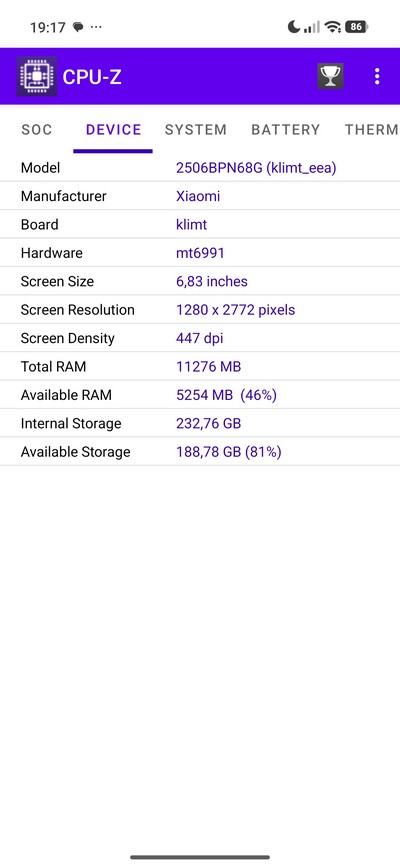Tap the Do Not Disturb moon icon

[x=294, y=27]
